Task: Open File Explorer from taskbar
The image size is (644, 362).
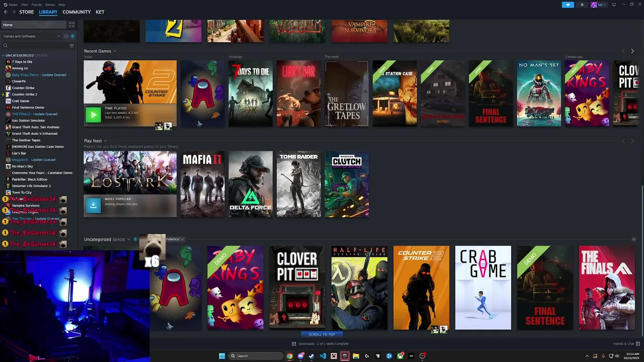Action: pos(356,356)
